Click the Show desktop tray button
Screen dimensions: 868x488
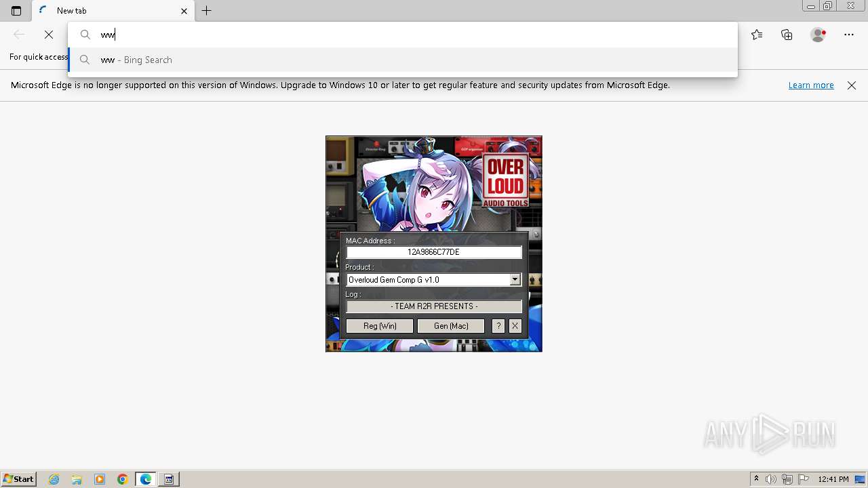point(861,479)
